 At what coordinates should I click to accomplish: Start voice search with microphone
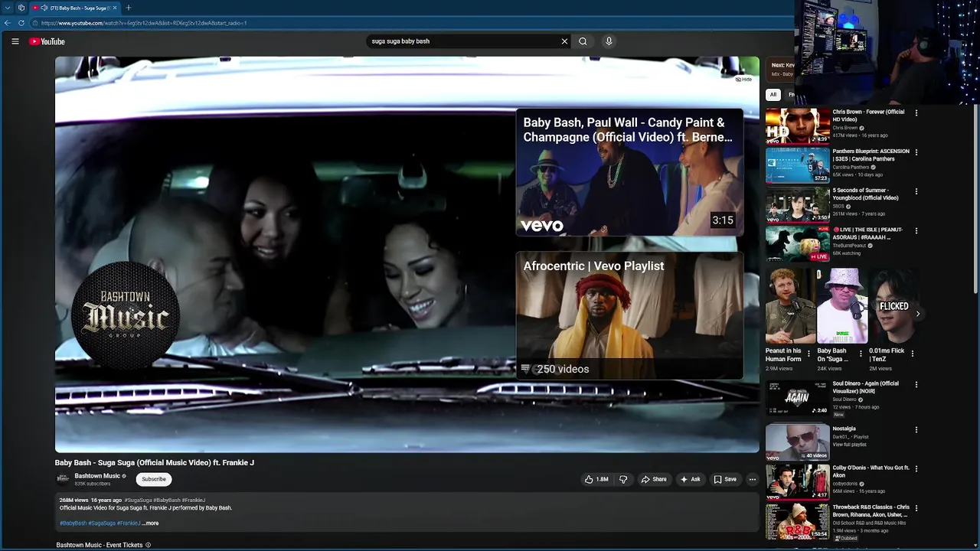point(609,41)
